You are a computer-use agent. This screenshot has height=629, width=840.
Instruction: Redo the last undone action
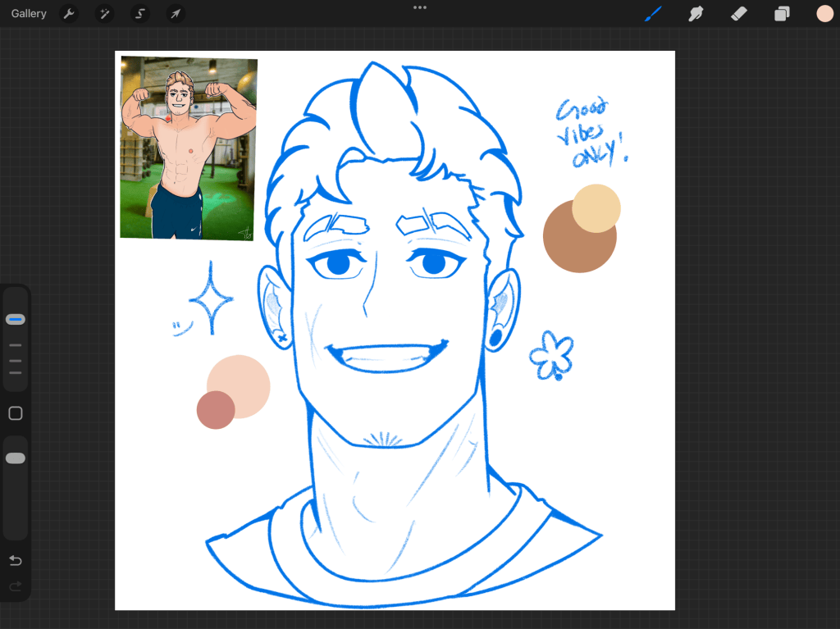click(x=16, y=586)
